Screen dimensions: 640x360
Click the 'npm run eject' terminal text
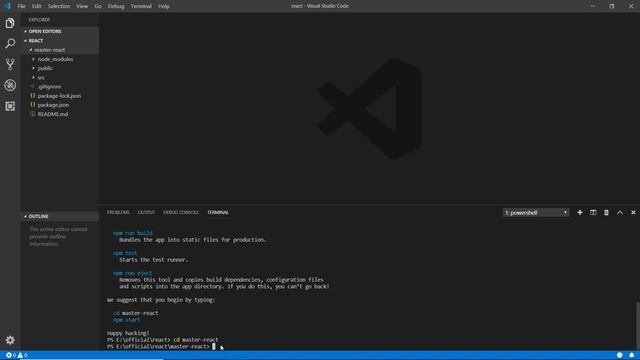point(133,273)
